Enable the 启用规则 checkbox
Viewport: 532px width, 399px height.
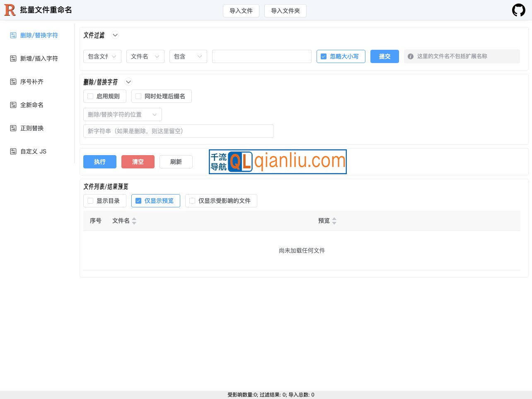pyautogui.click(x=90, y=96)
